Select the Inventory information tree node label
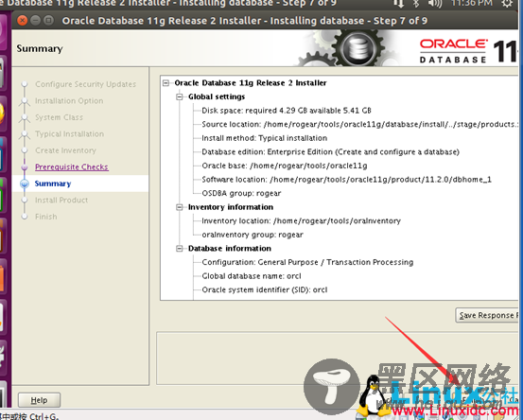Image resolution: width=523 pixels, height=420 pixels. tap(231, 207)
